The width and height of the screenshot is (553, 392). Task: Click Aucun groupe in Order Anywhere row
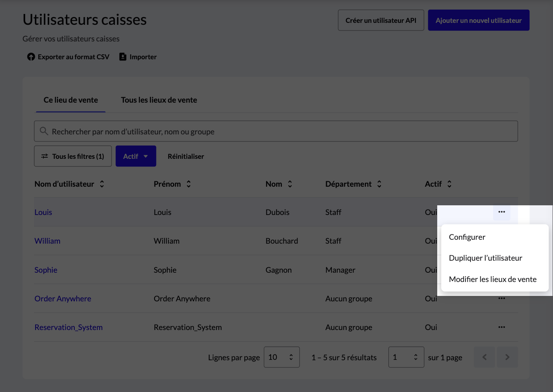click(x=349, y=299)
